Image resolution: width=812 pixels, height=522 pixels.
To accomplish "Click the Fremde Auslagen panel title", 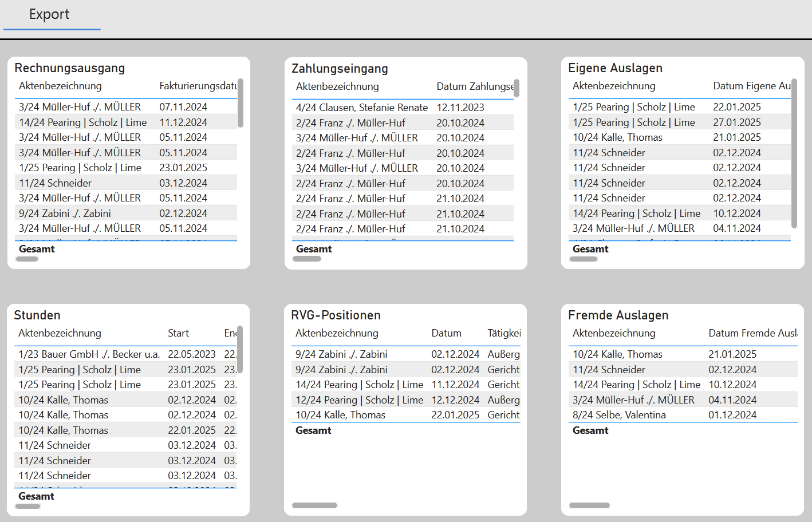I will [618, 315].
